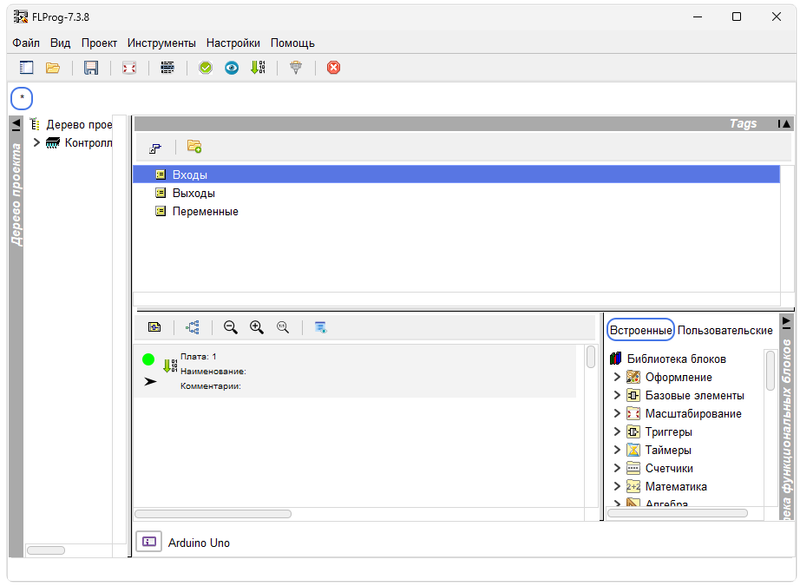Save project with the floppy disk icon
Image resolution: width=800 pixels, height=586 pixels.
pyautogui.click(x=91, y=68)
